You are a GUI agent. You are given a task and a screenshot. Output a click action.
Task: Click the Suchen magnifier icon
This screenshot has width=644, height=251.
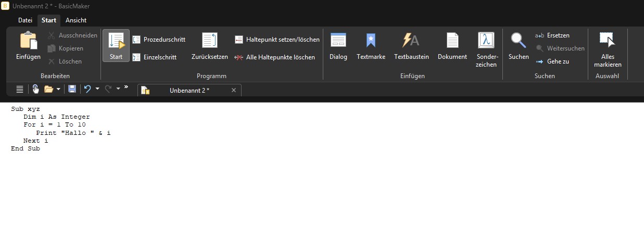pos(518,41)
